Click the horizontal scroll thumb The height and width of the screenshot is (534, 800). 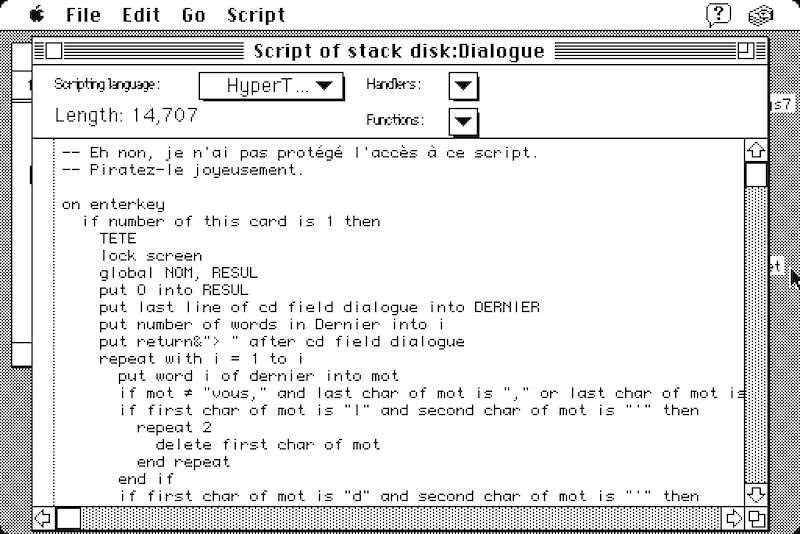pyautogui.click(x=68, y=519)
